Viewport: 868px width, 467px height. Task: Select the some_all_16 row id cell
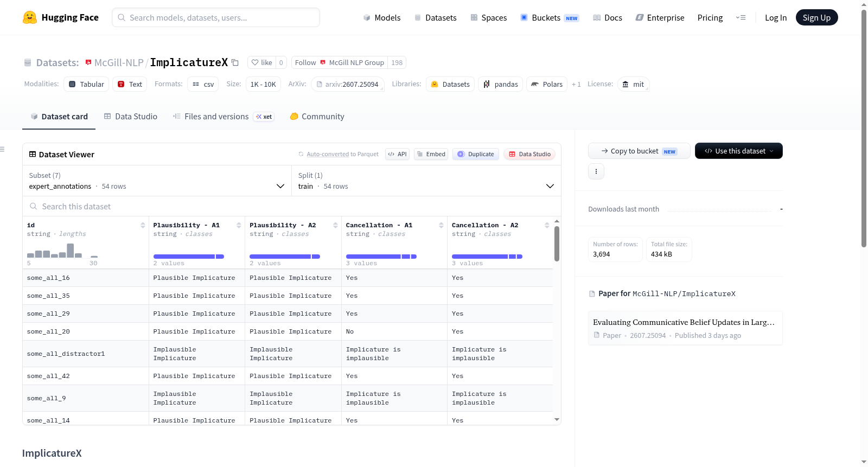pos(86,278)
